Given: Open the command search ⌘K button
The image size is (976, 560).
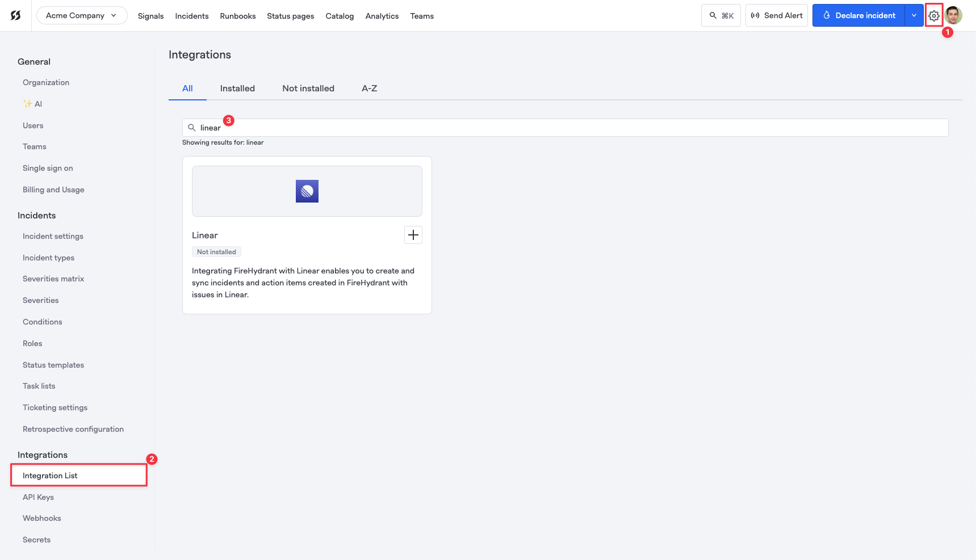Looking at the screenshot, I should pos(721,15).
